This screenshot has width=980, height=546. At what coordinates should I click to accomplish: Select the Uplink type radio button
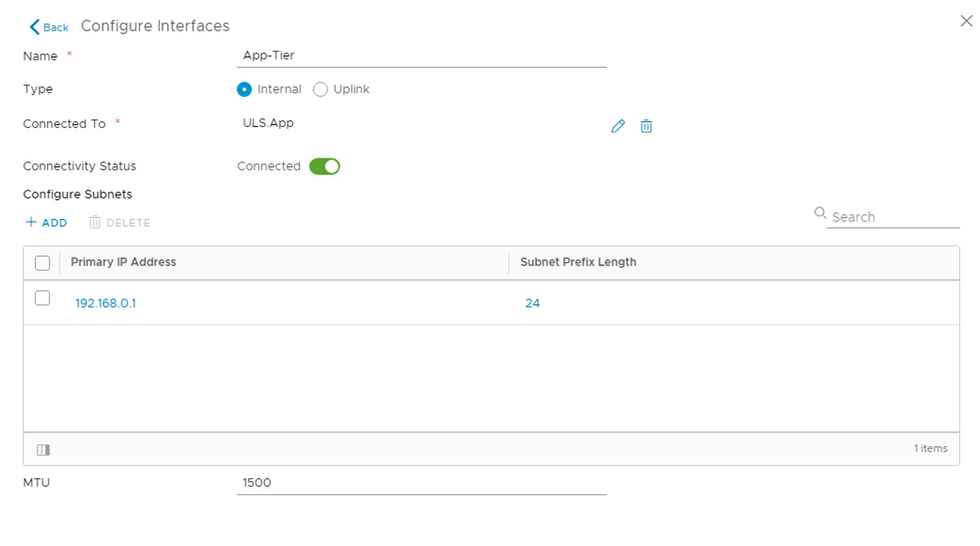320,89
